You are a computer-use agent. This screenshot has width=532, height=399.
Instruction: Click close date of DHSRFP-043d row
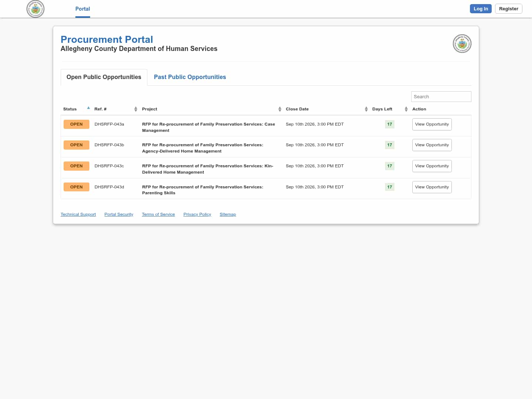pos(315,187)
